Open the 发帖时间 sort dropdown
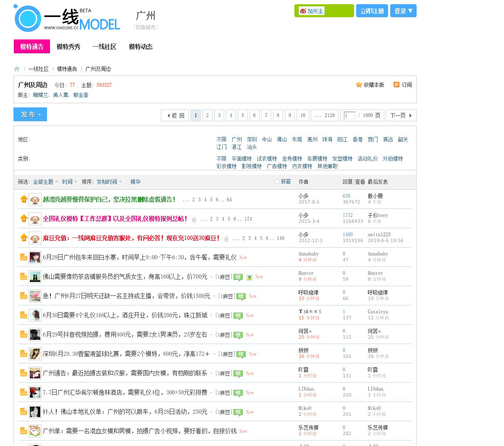Screen dimensions: 504x446 pos(109,182)
